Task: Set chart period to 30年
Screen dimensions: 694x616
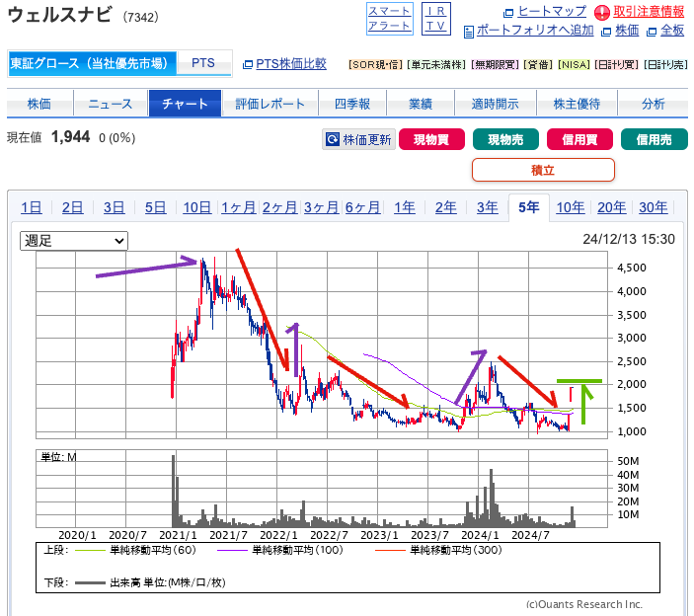Action: point(654,207)
